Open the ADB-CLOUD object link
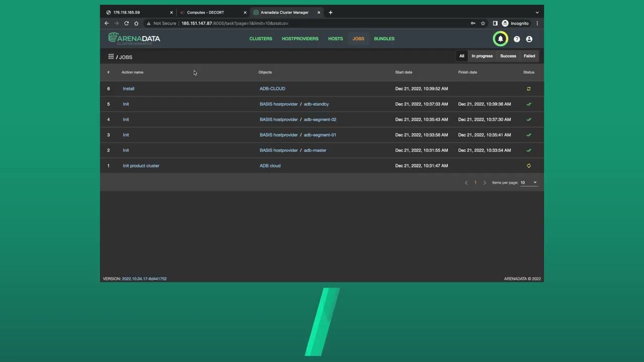 [x=272, y=88]
